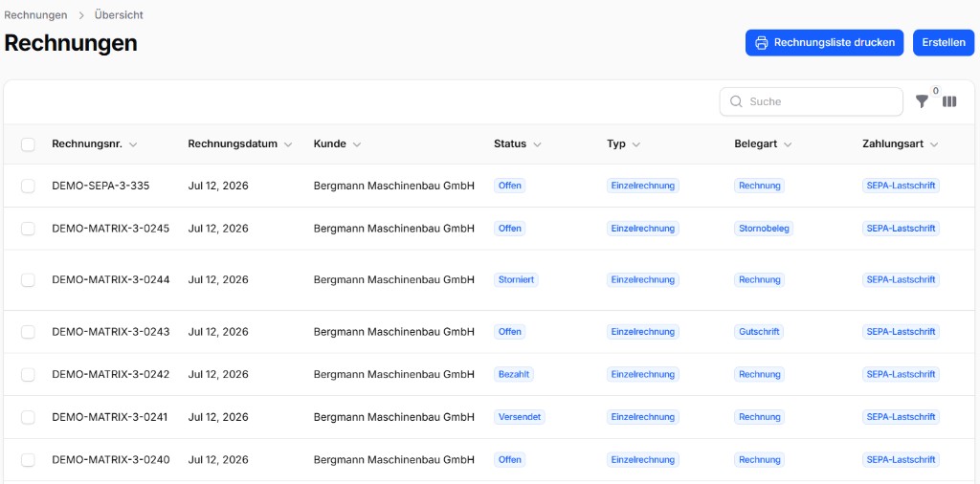Click Offen status of DEMO-MATRIX-3-0243

[x=510, y=332]
